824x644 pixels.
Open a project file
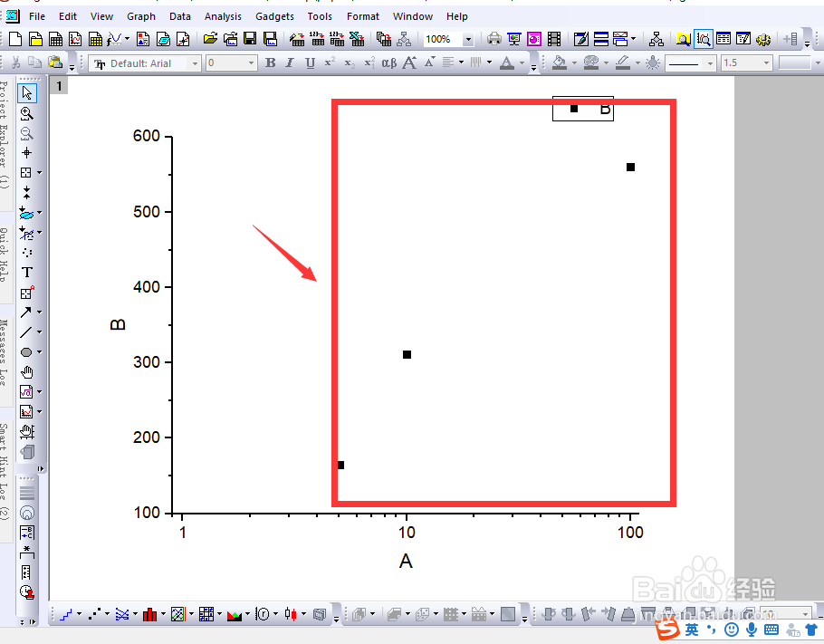[x=210, y=39]
